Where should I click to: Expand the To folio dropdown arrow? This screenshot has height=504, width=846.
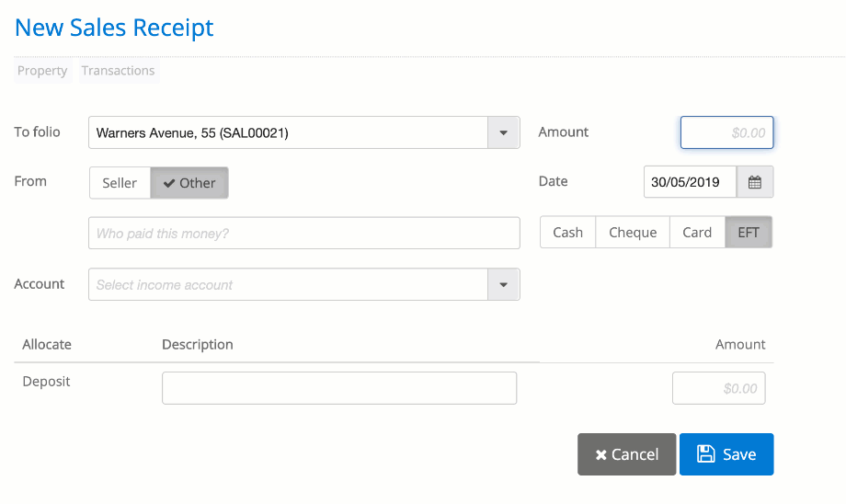click(x=503, y=132)
